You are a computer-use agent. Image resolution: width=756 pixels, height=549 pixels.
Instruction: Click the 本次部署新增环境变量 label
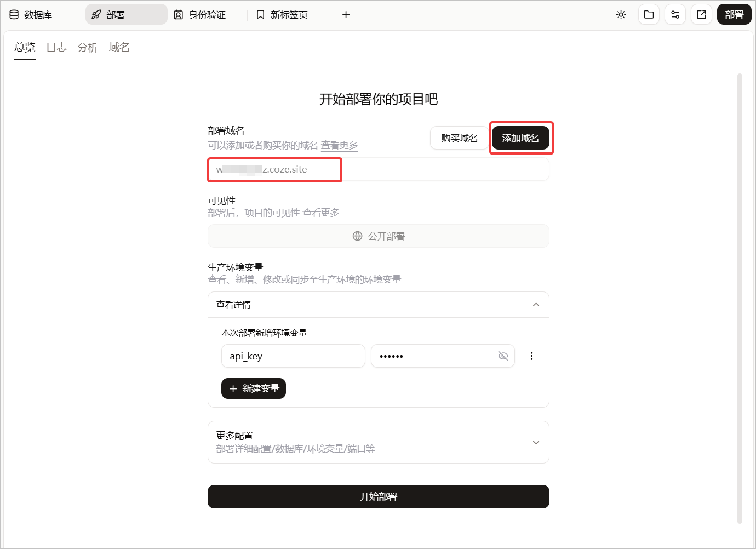click(264, 333)
